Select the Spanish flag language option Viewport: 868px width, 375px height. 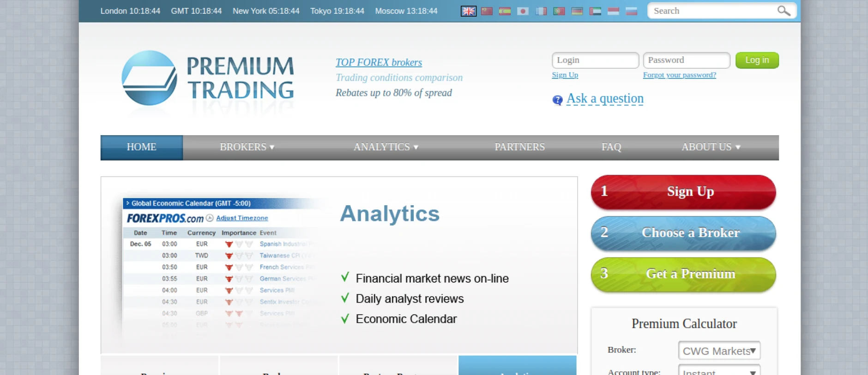click(505, 11)
